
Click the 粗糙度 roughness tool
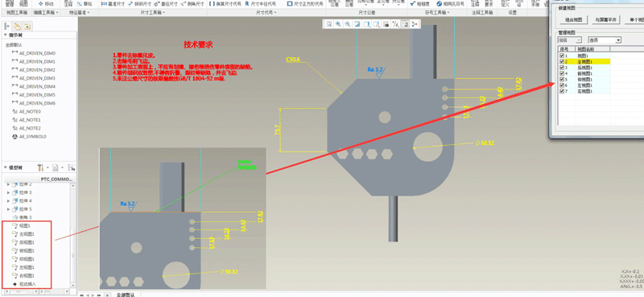pos(420,4)
